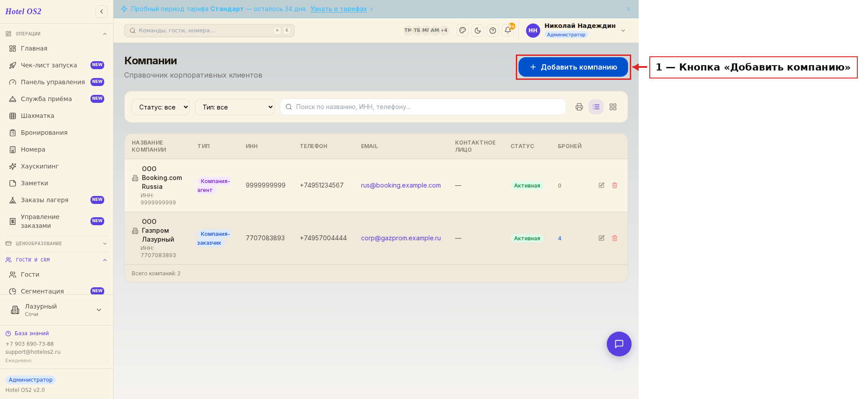
Task: Click the Добавить компанию button
Action: click(573, 67)
